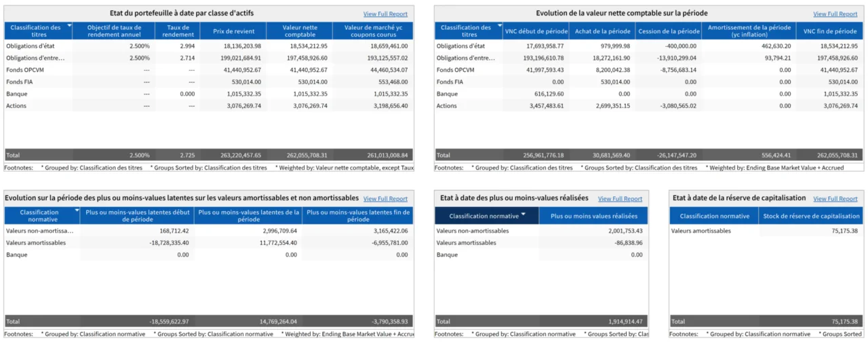Click Valeurs non-amortissables row in realized values table
This screenshot has width=868, height=342.
[472, 231]
